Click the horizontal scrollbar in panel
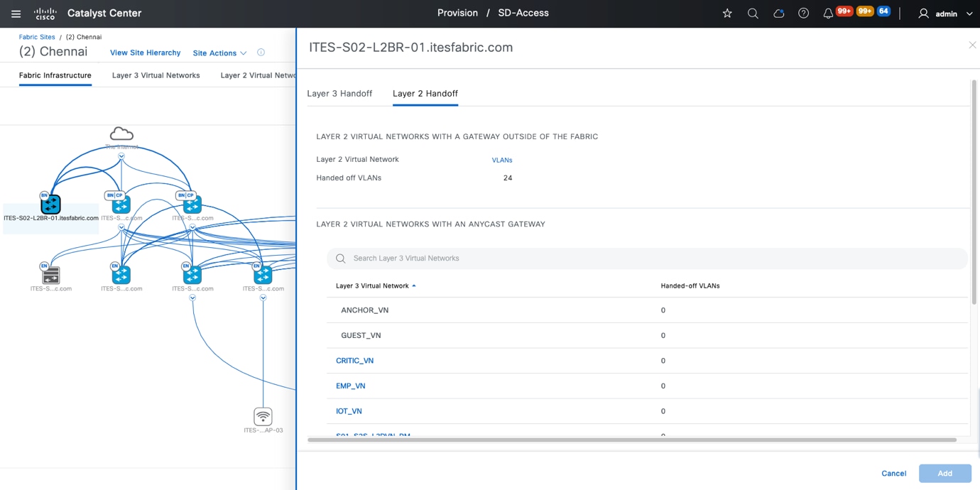 (x=632, y=440)
